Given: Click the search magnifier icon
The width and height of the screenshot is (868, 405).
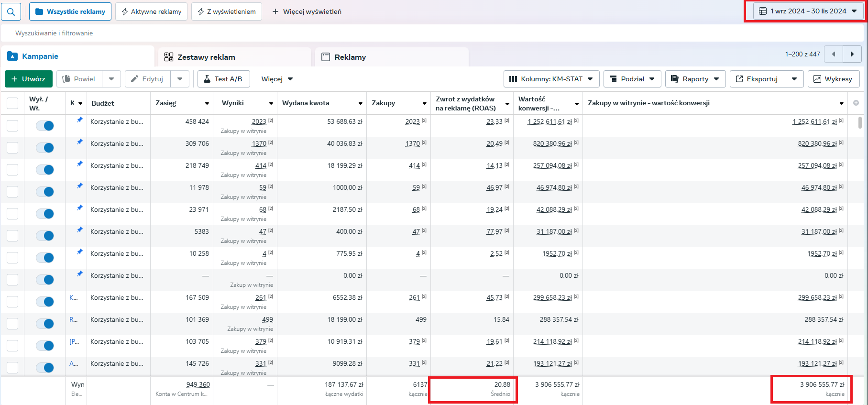Looking at the screenshot, I should [x=11, y=11].
